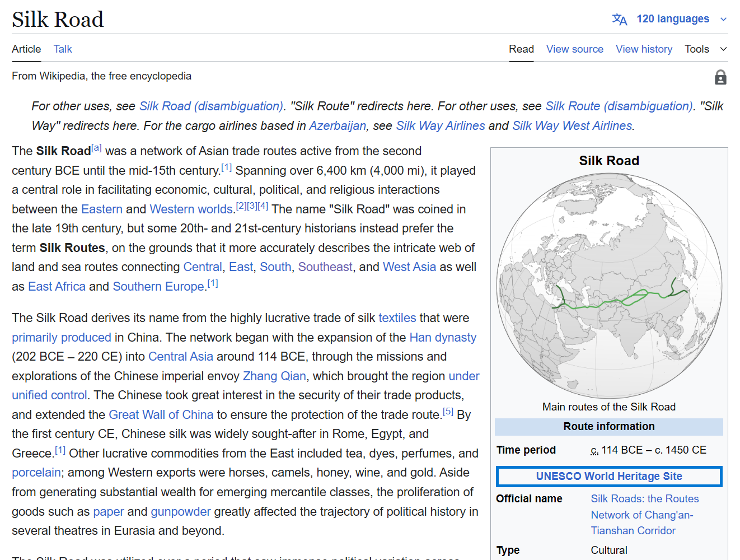The image size is (740, 560).
Task: Click the Eastern link
Action: click(102, 209)
